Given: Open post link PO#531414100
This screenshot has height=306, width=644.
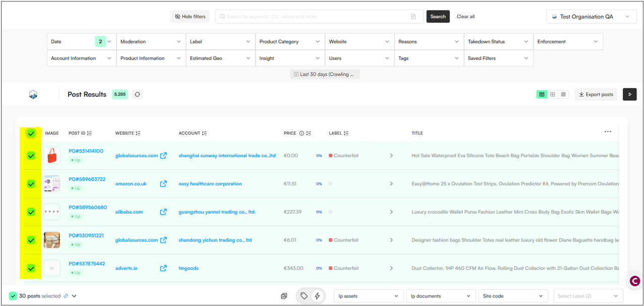Looking at the screenshot, I should (86, 151).
